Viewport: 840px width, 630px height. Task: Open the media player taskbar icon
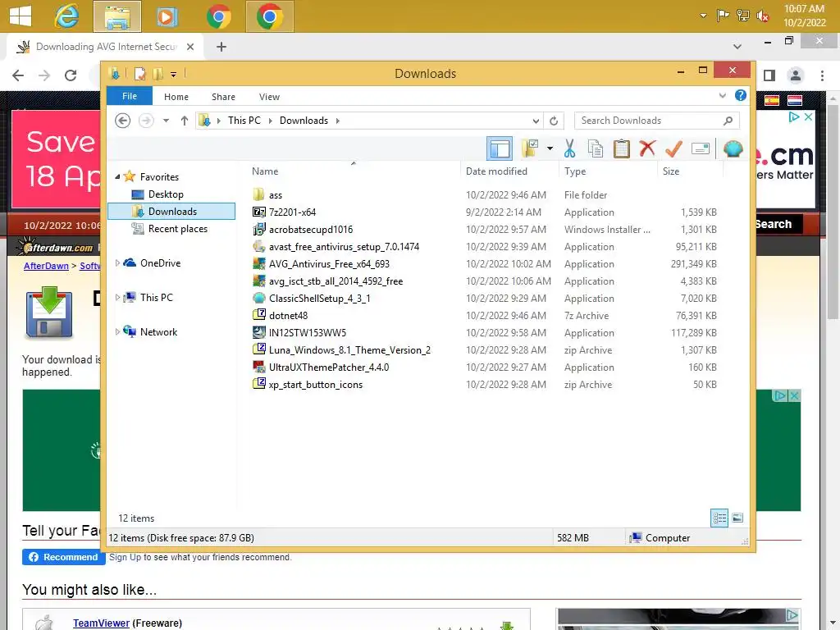click(x=167, y=16)
